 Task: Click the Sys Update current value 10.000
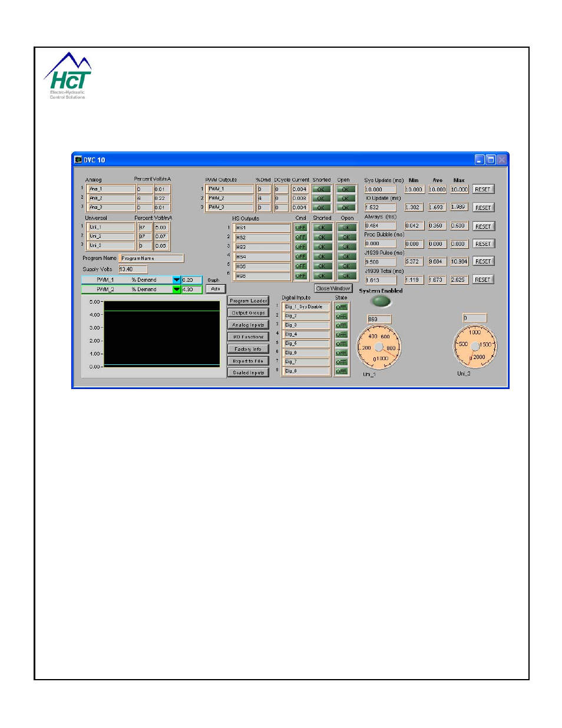[380, 190]
